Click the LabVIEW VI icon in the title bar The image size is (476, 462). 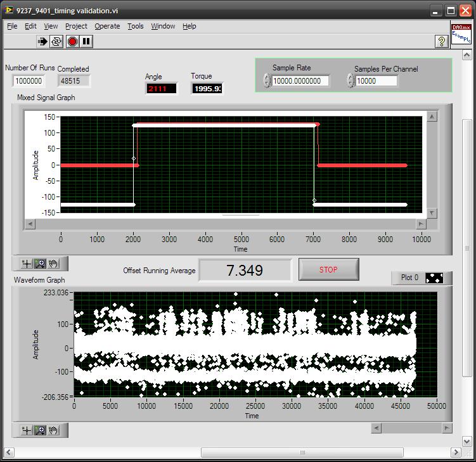click(x=9, y=10)
